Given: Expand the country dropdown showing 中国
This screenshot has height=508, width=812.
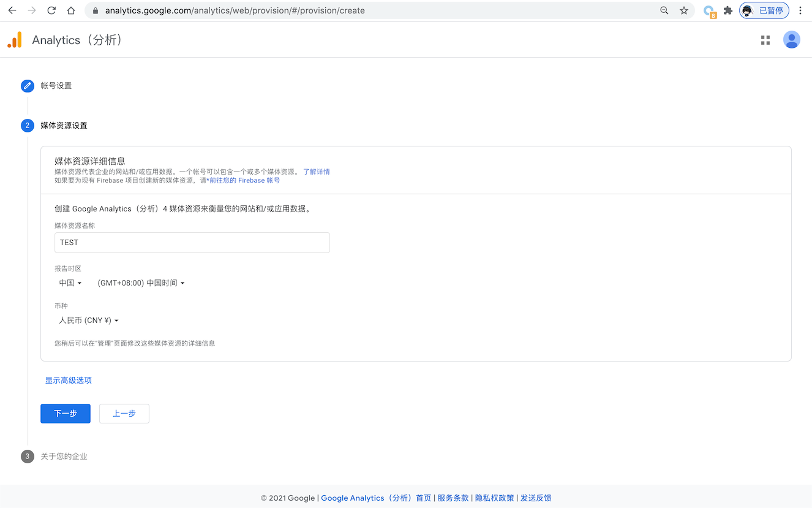Looking at the screenshot, I should (70, 283).
